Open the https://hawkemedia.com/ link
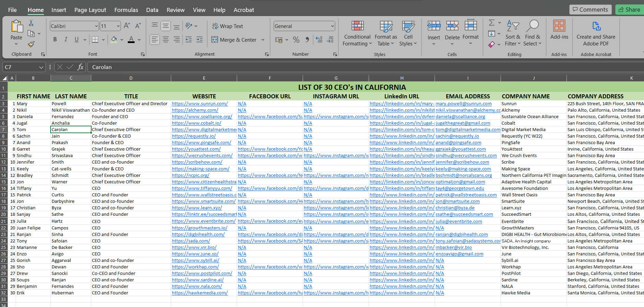The width and height of the screenshot is (644, 307). [x=200, y=293]
